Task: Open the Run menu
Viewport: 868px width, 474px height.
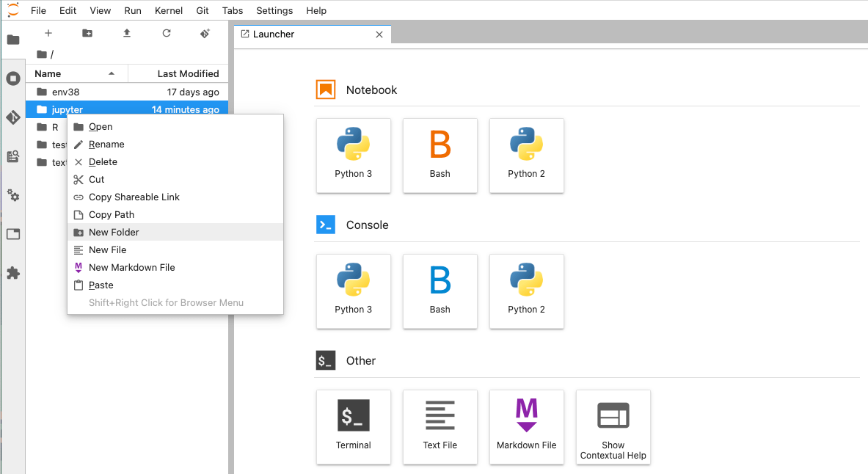Action: 132,10
